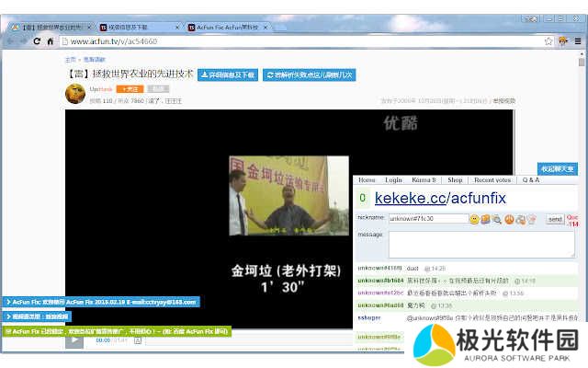Click the home icon in browser toolbar
This screenshot has width=588, height=368.
[51, 41]
